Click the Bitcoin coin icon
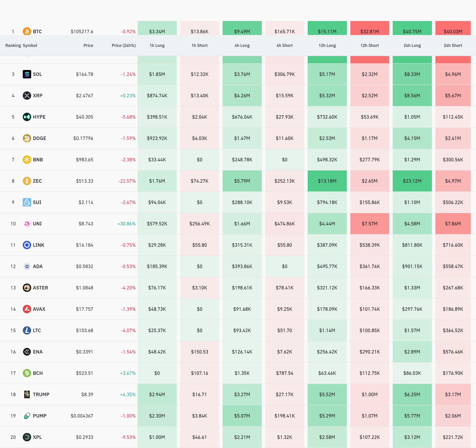 [x=27, y=31]
